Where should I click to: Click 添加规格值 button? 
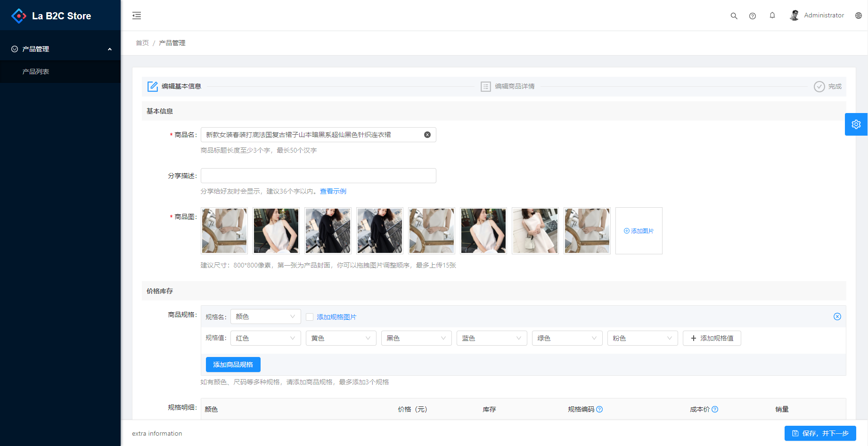[712, 338]
